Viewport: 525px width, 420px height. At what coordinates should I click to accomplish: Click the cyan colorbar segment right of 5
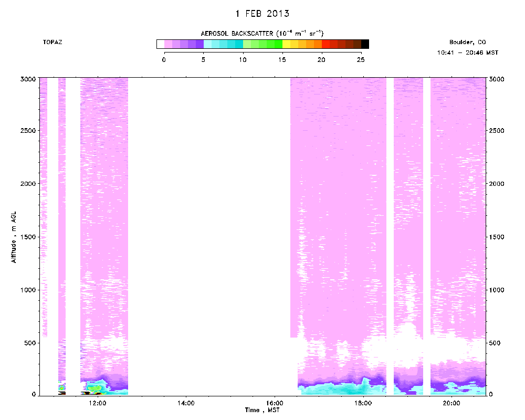tap(207, 44)
